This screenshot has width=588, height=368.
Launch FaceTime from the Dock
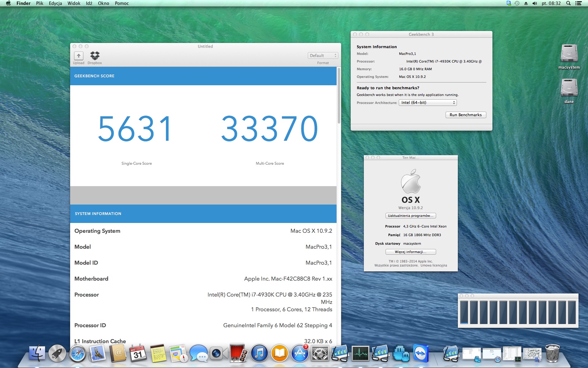[x=219, y=353]
